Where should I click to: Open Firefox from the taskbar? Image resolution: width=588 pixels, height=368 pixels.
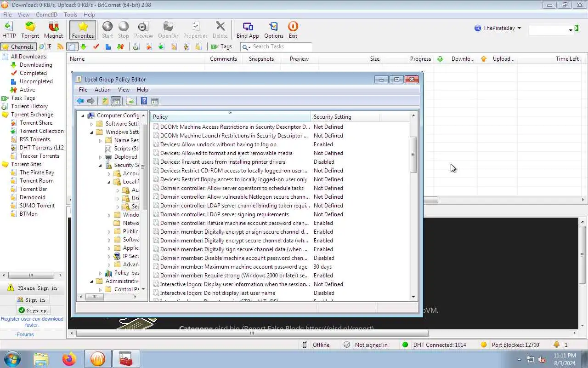pos(69,359)
